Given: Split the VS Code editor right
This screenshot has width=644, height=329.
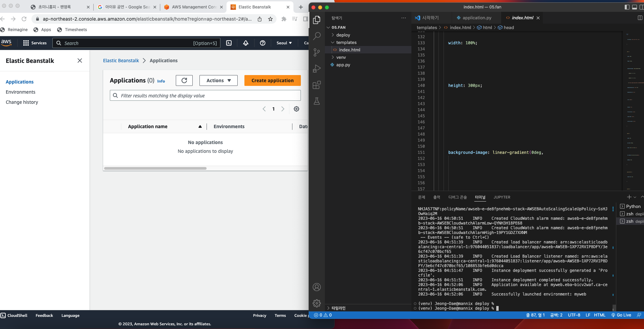Looking at the screenshot, I should 640,18.
